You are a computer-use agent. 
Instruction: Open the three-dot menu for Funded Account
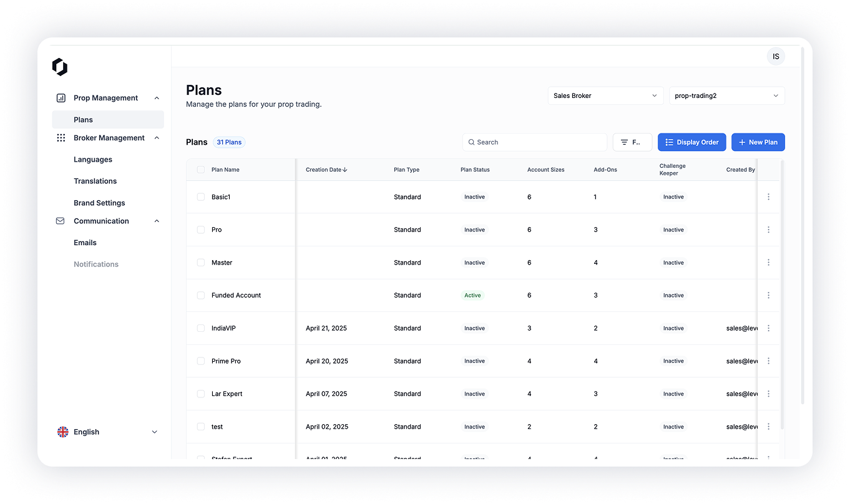(768, 296)
